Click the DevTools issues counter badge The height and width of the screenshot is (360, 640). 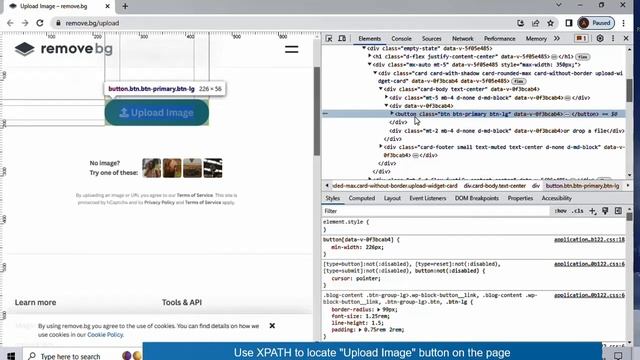581,38
